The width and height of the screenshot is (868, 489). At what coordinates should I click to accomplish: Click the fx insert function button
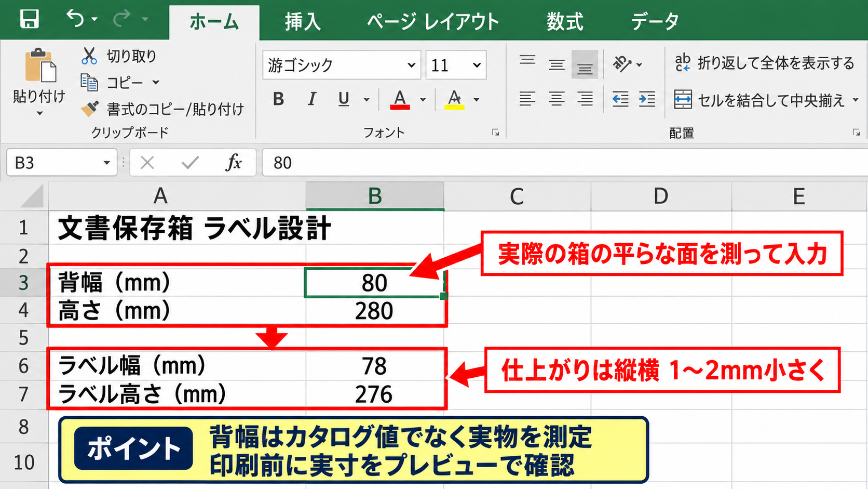click(234, 163)
